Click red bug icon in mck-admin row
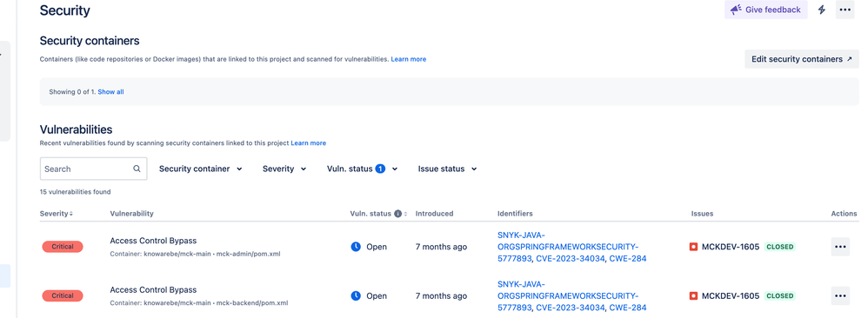The image size is (868, 318). (694, 247)
